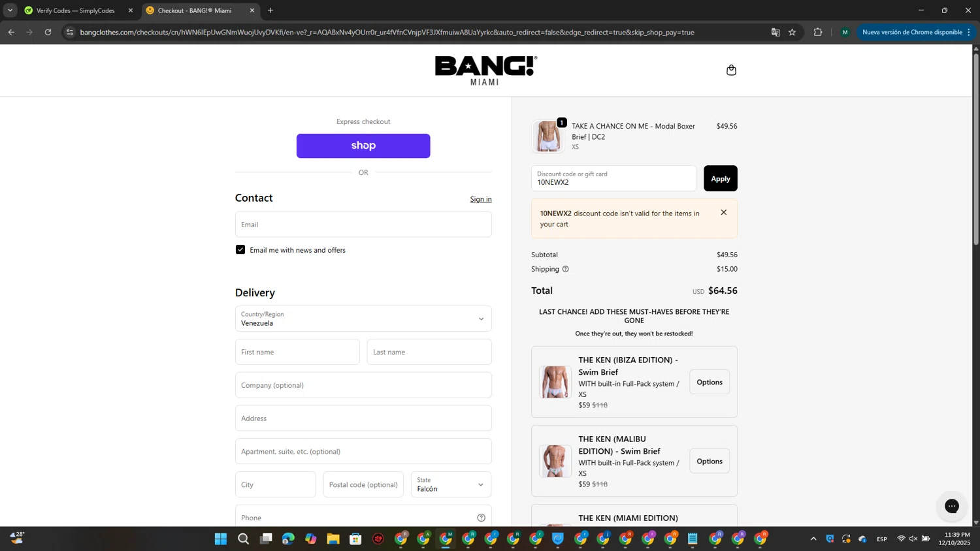Click the Ibiza Edition swim brief thumbnail
Screen dimensions: 980x551
(555, 382)
